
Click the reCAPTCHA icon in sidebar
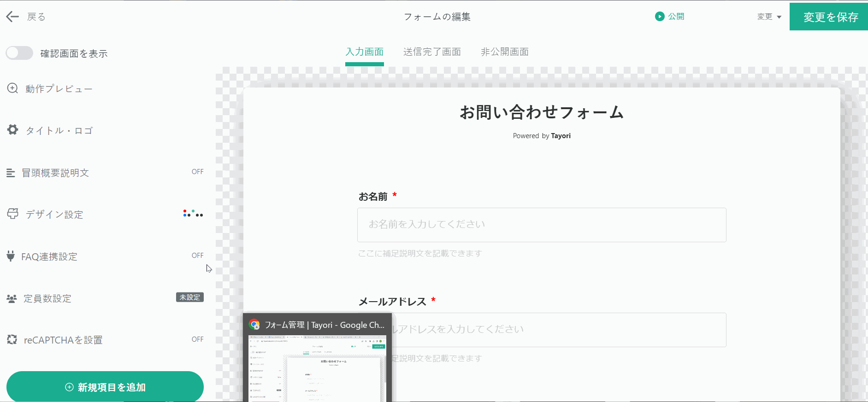pyautogui.click(x=12, y=340)
